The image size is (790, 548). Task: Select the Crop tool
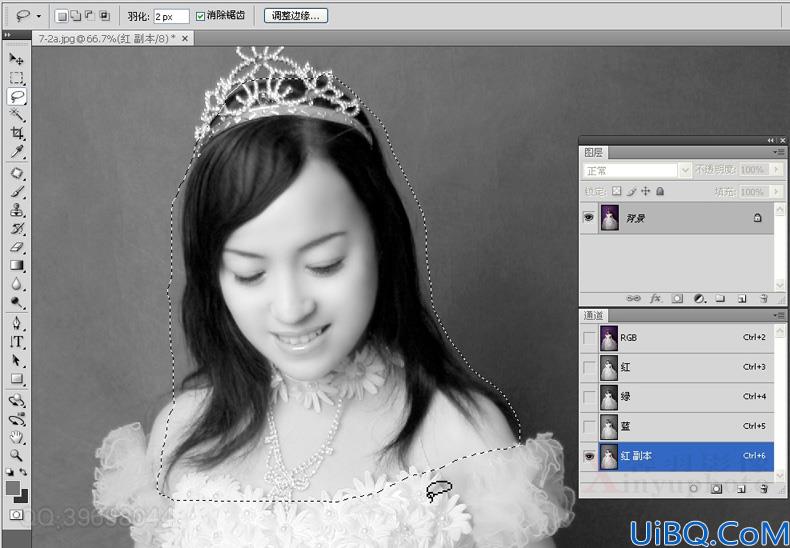tap(16, 133)
